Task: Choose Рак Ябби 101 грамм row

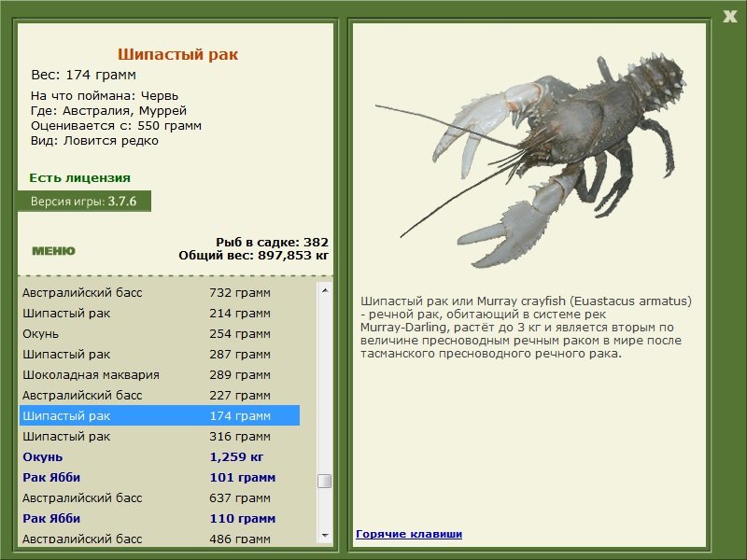Action: click(x=160, y=477)
